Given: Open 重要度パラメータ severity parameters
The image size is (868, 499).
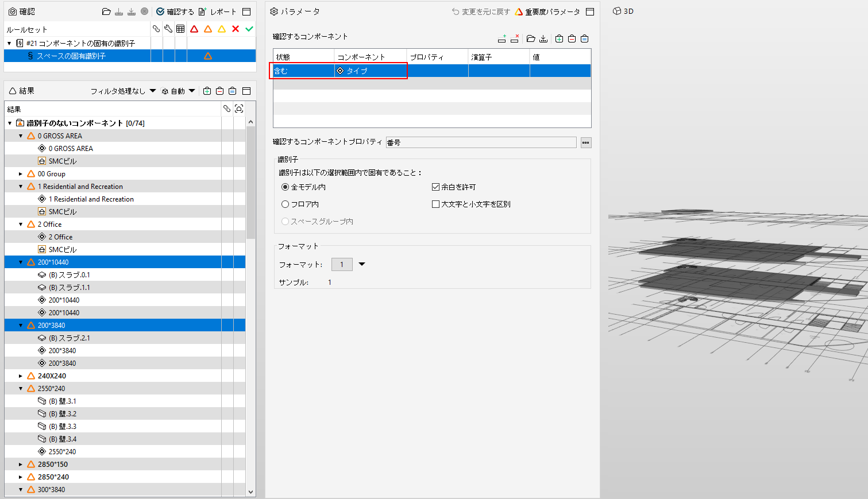Looking at the screenshot, I should tap(547, 11).
